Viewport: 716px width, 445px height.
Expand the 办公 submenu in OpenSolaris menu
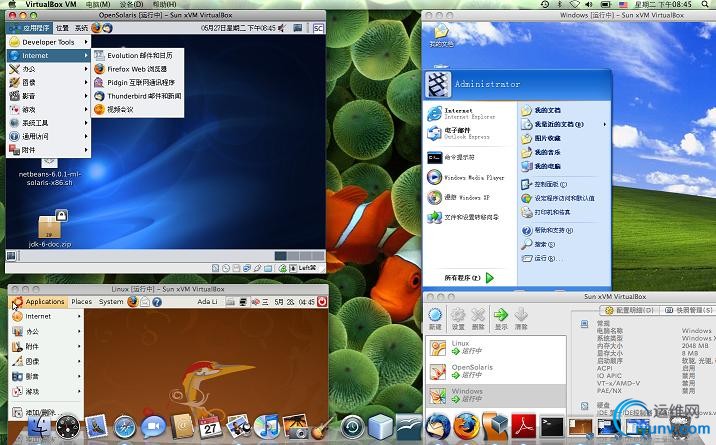pos(49,69)
